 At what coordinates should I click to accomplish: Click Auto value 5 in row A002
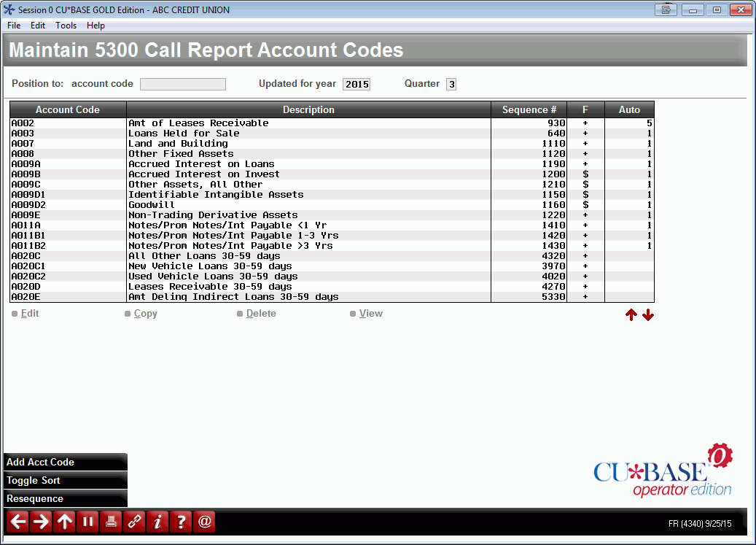click(x=650, y=123)
